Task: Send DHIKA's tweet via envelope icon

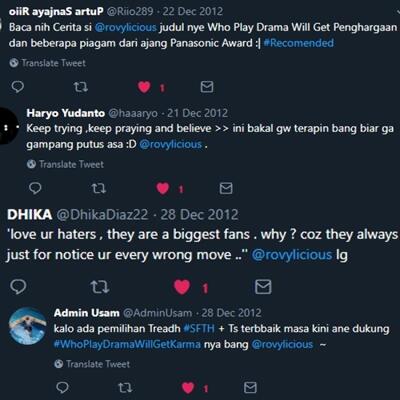Action: click(263, 287)
